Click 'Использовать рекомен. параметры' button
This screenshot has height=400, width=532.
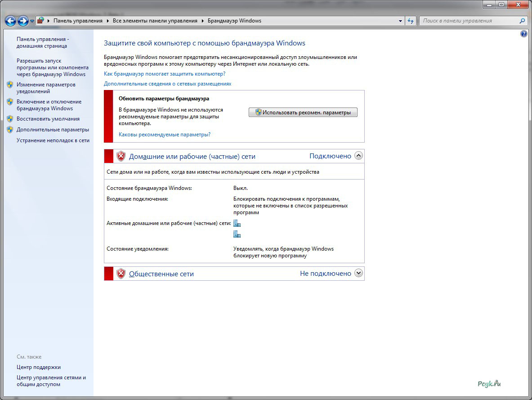(303, 112)
